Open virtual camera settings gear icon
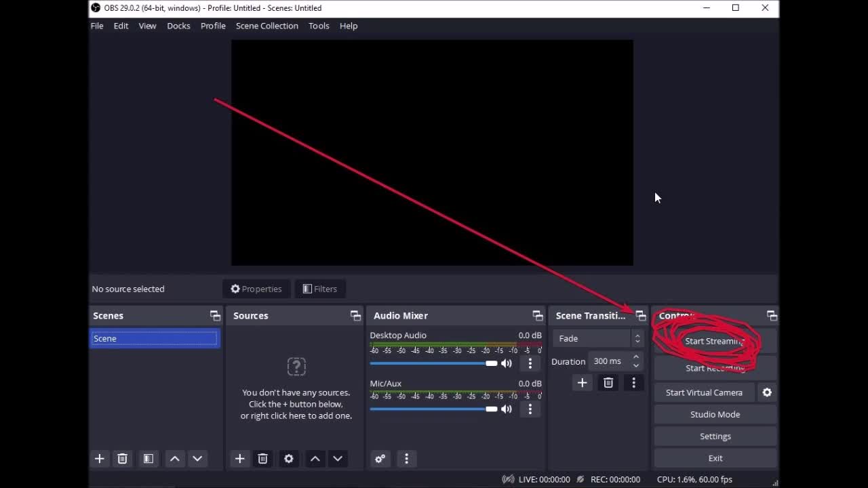This screenshot has height=488, width=868. point(767,392)
